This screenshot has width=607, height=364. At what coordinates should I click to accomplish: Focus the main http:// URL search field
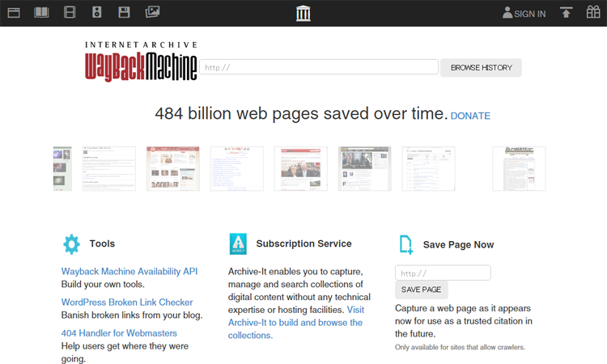(x=319, y=67)
